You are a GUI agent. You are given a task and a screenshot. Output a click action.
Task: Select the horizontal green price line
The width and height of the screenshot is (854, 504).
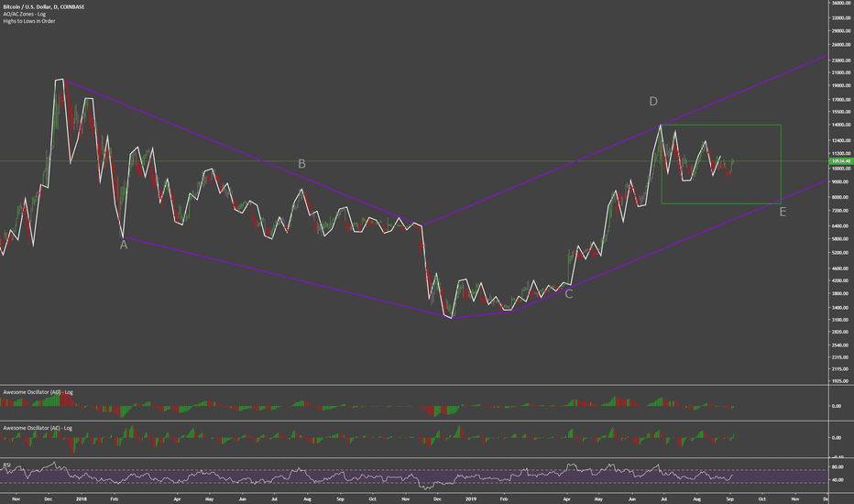tap(414, 161)
